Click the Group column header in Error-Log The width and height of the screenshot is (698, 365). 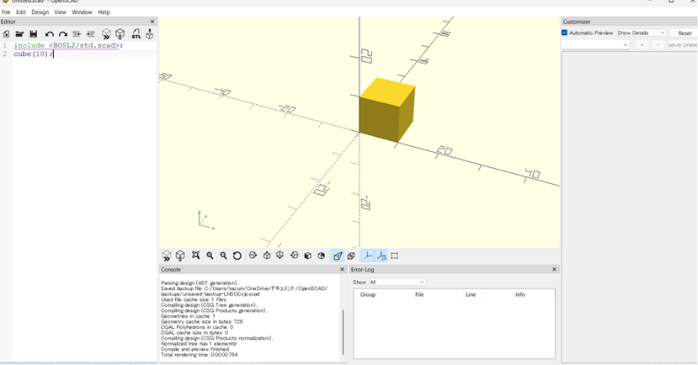(x=368, y=295)
